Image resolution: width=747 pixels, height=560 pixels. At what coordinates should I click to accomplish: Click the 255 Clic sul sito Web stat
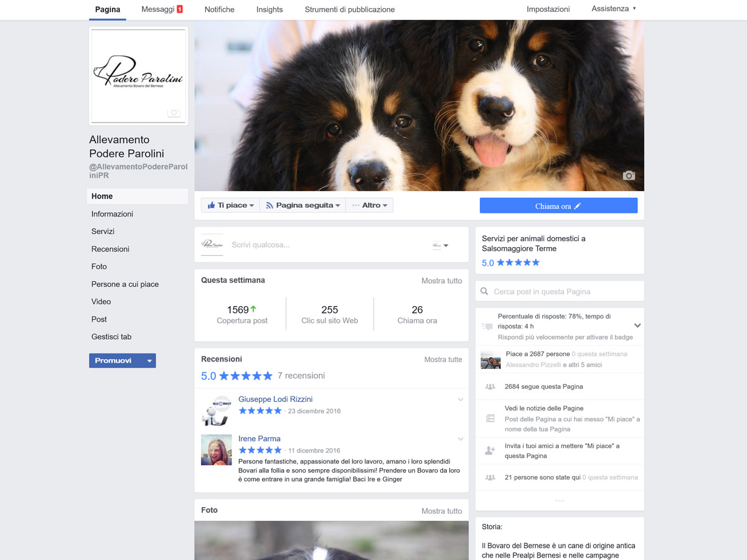coord(330,315)
